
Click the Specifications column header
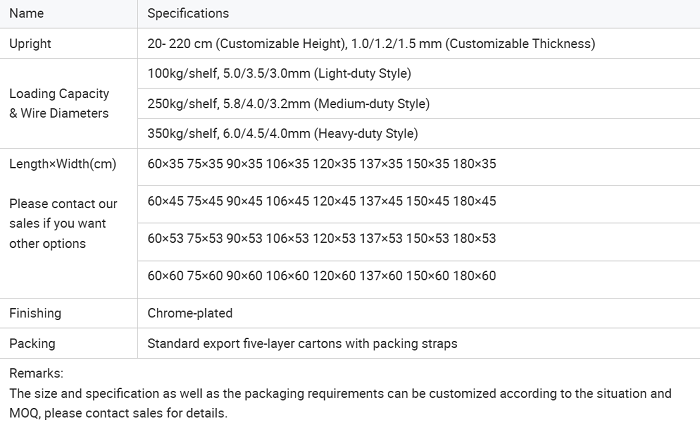tap(188, 13)
